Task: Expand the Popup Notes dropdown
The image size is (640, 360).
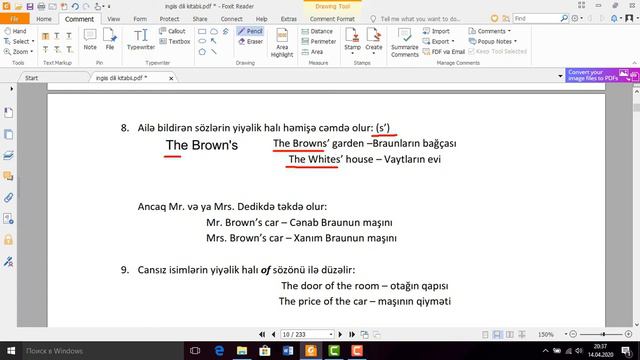Action: [x=515, y=42]
